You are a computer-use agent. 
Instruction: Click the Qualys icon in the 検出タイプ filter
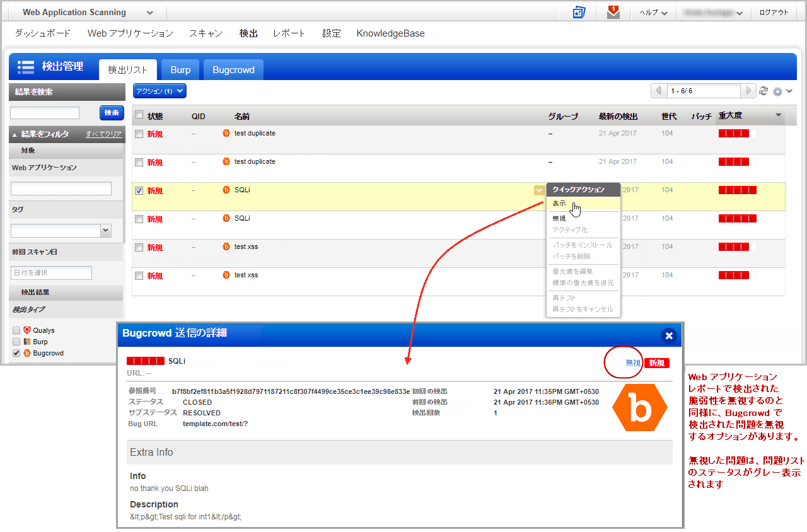(27, 330)
